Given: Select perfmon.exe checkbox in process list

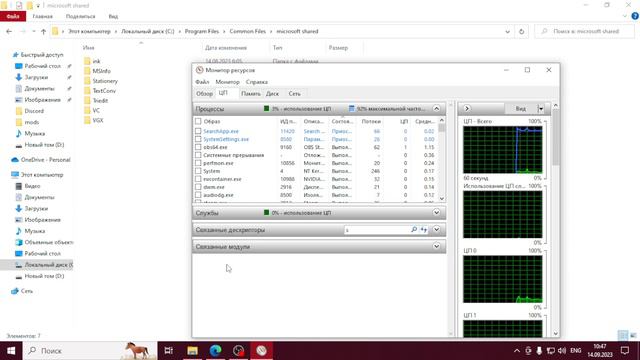Looking at the screenshot, I should 198,163.
